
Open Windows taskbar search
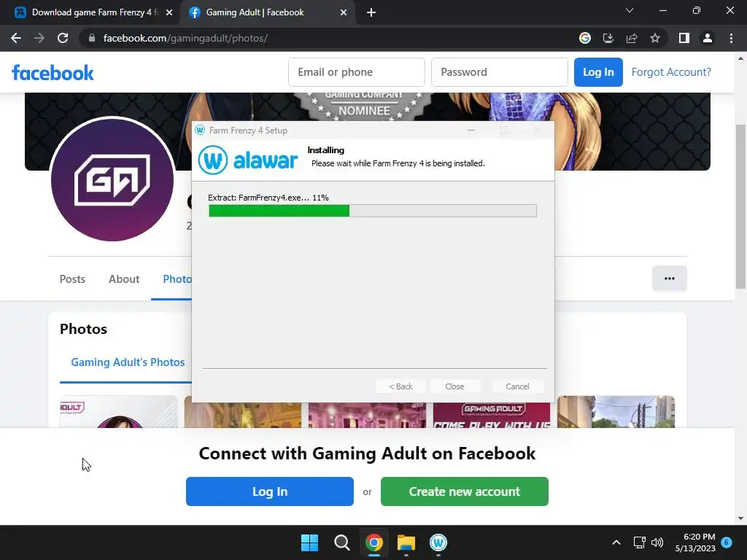pyautogui.click(x=341, y=542)
